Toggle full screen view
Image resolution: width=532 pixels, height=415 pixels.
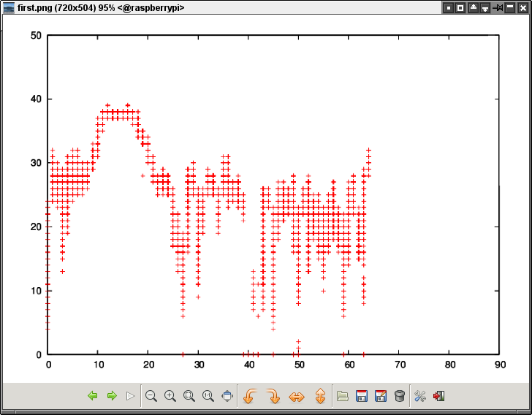[227, 396]
